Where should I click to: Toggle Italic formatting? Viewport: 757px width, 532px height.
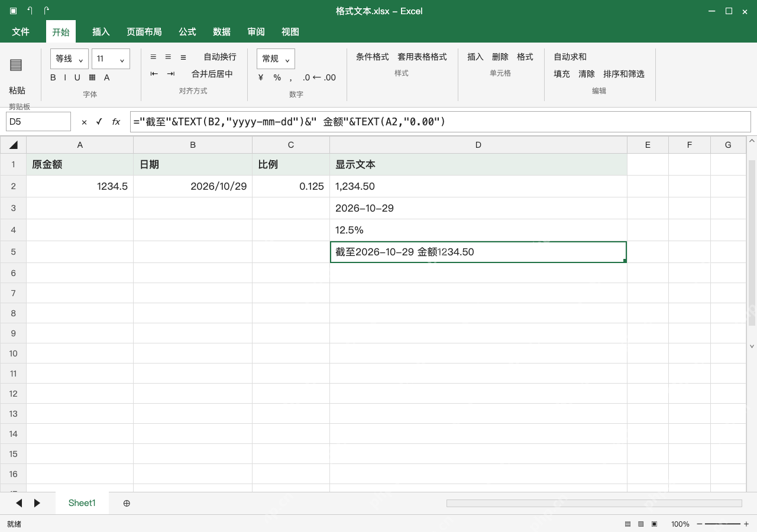65,77
